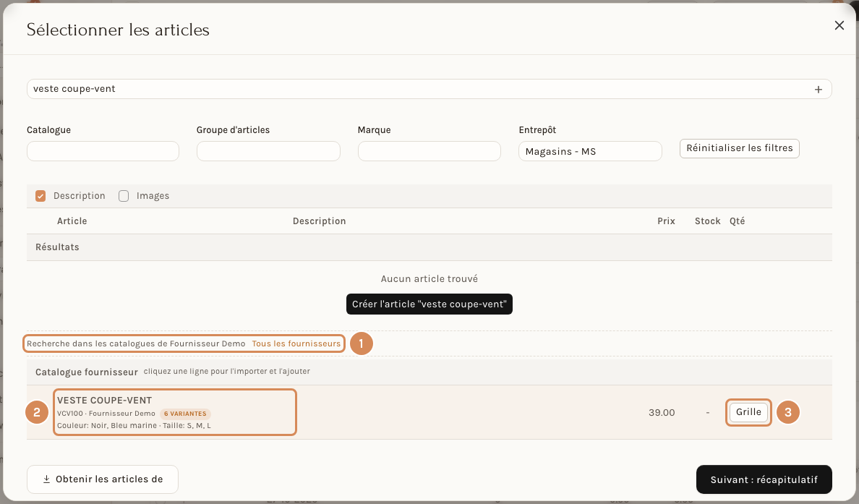The width and height of the screenshot is (859, 504).
Task: Click Réinitialiser les filtres button
Action: tap(740, 148)
